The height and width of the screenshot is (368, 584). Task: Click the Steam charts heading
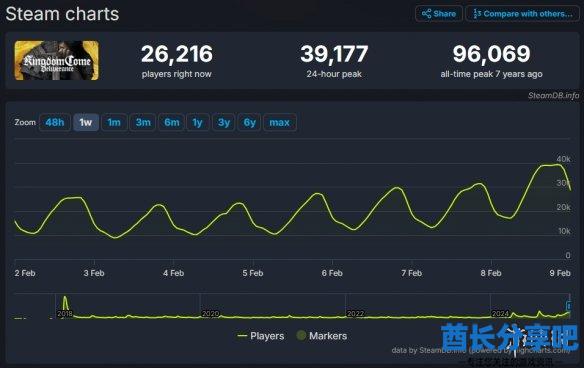(x=62, y=14)
